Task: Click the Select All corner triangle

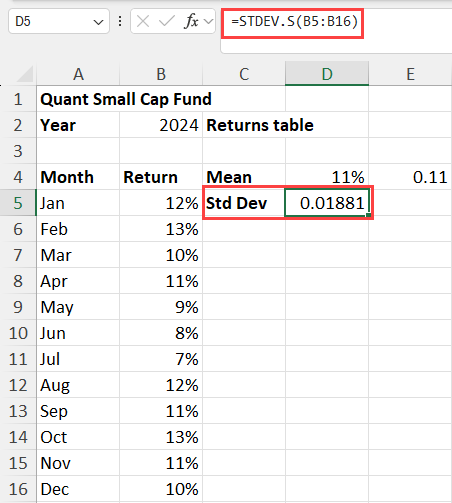Action: pos(25,74)
